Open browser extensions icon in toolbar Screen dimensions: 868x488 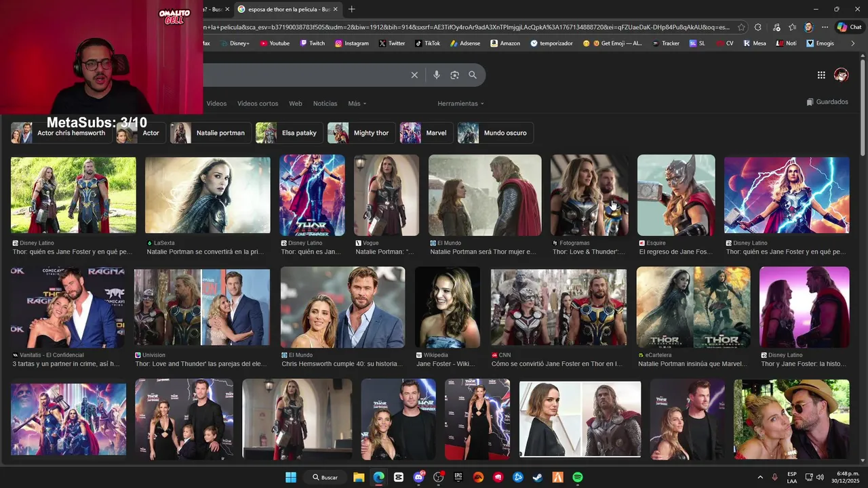click(x=758, y=27)
